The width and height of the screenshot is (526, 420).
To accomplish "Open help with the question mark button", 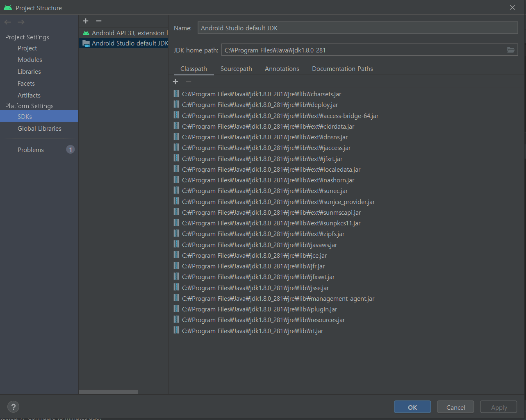I will pos(14,407).
